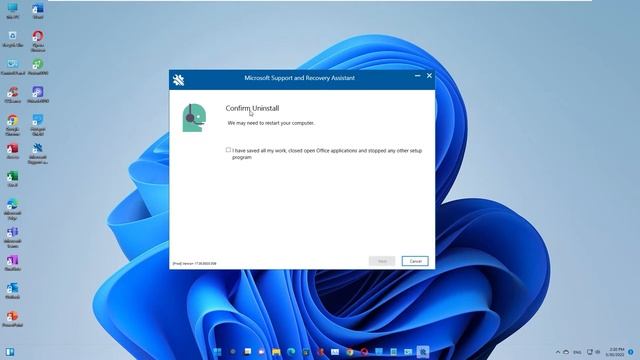Open the widgets panel at the taskbar's left end

tap(10, 352)
